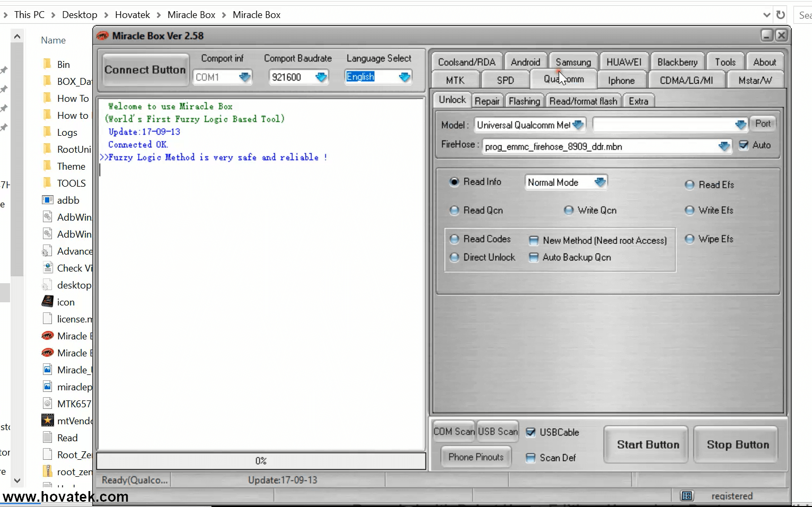Select the Direct Unlock radio button

pos(454,257)
